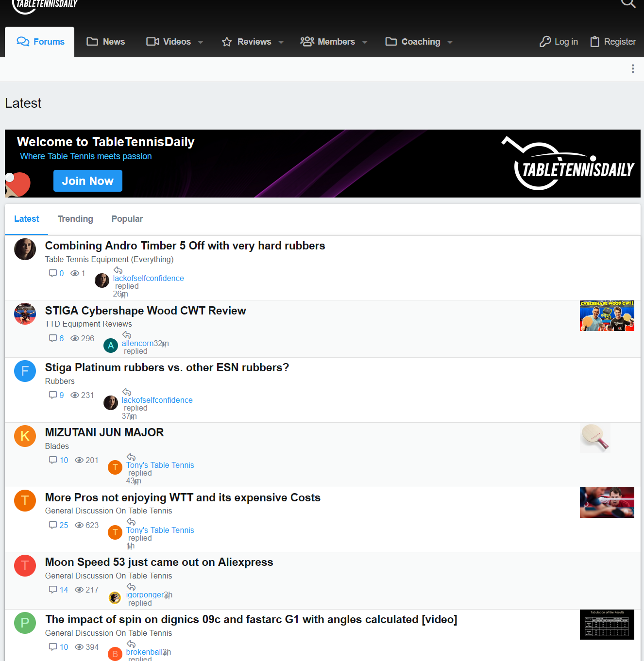Click reply count 9 icon
This screenshot has height=661, width=644.
click(x=53, y=395)
